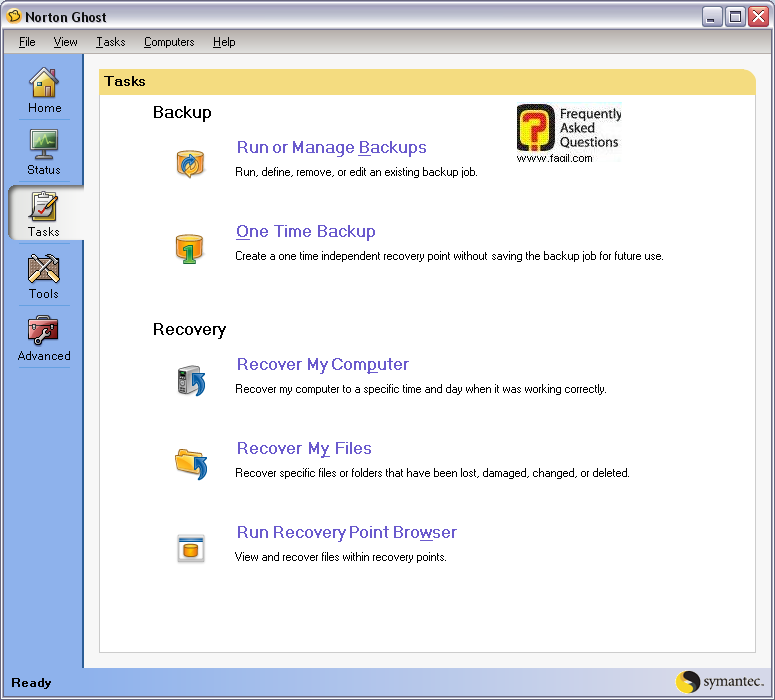The height and width of the screenshot is (700, 775).
Task: Click the Norton Ghost title bar icon
Action: 14,17
